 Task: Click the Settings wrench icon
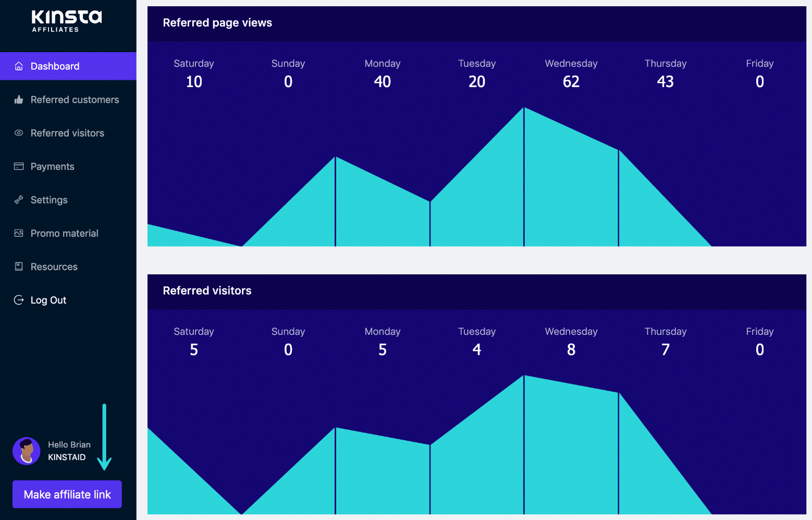[19, 200]
